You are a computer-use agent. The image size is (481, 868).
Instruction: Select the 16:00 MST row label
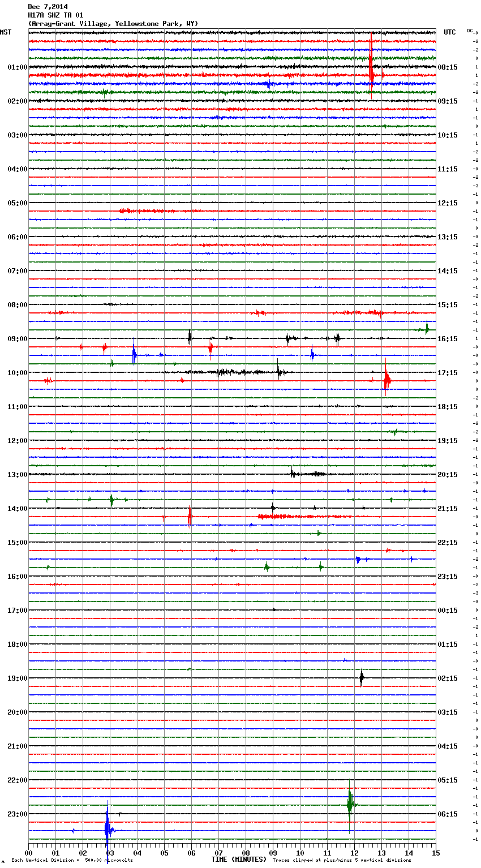coord(18,577)
